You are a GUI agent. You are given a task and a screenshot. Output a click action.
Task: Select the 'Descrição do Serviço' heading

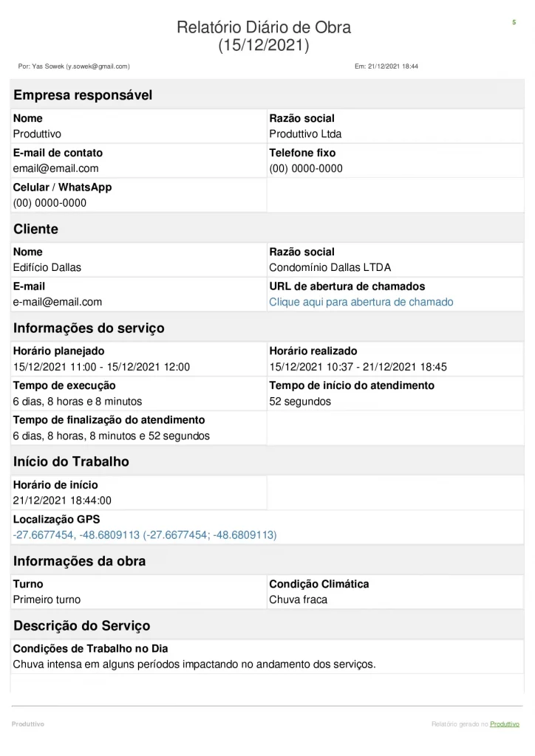point(81,625)
